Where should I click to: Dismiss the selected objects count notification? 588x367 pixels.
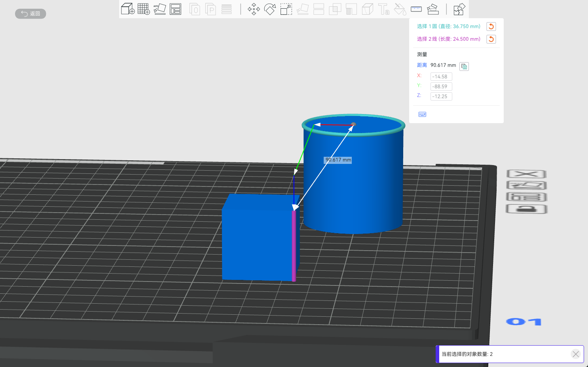click(576, 354)
